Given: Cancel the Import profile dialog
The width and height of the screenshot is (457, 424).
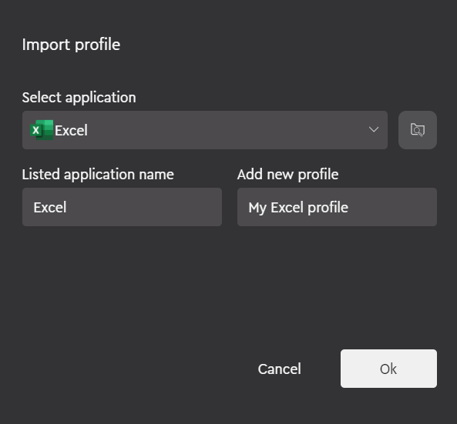Looking at the screenshot, I should click(x=279, y=369).
